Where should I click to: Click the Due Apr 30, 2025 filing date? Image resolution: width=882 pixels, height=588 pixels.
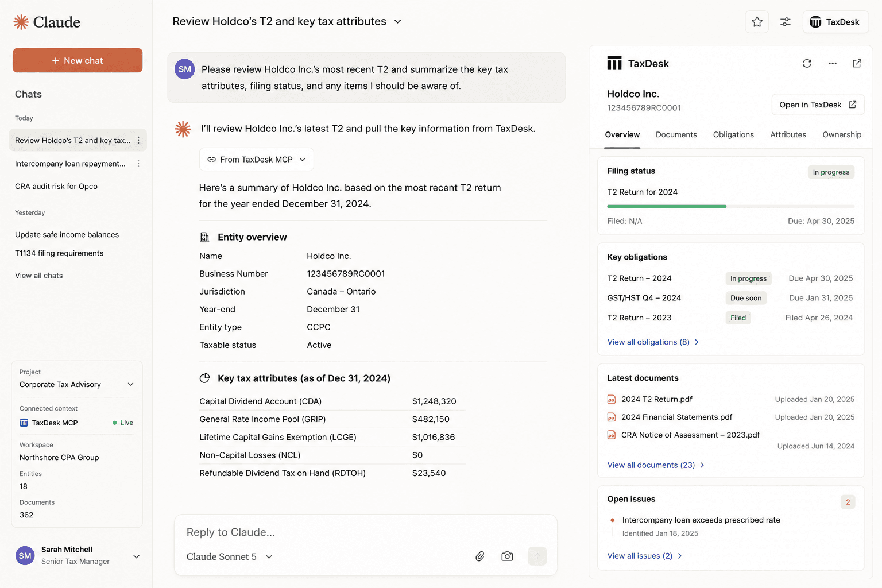point(821,221)
